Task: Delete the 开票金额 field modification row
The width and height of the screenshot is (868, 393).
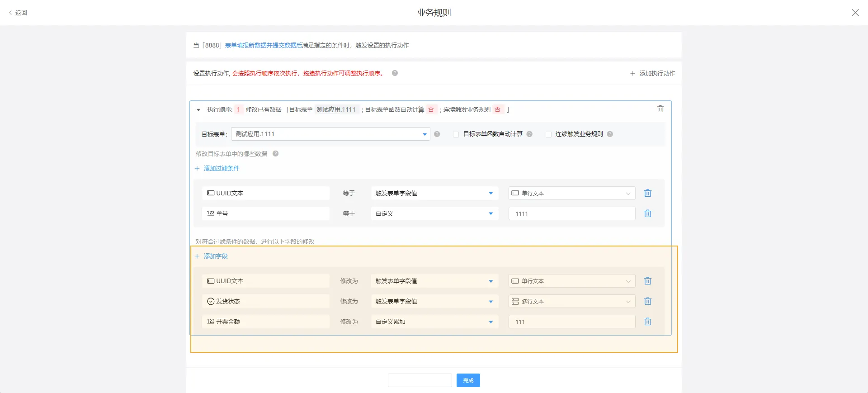Action: coord(647,322)
